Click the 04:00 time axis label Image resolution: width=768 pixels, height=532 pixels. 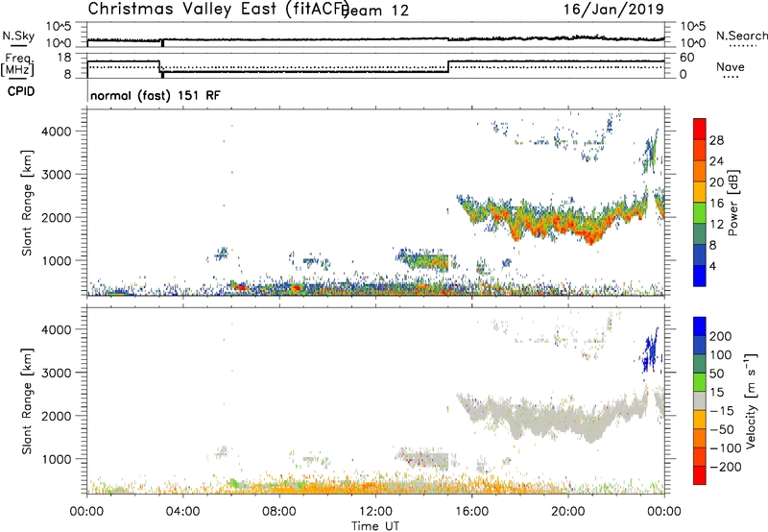(182, 512)
